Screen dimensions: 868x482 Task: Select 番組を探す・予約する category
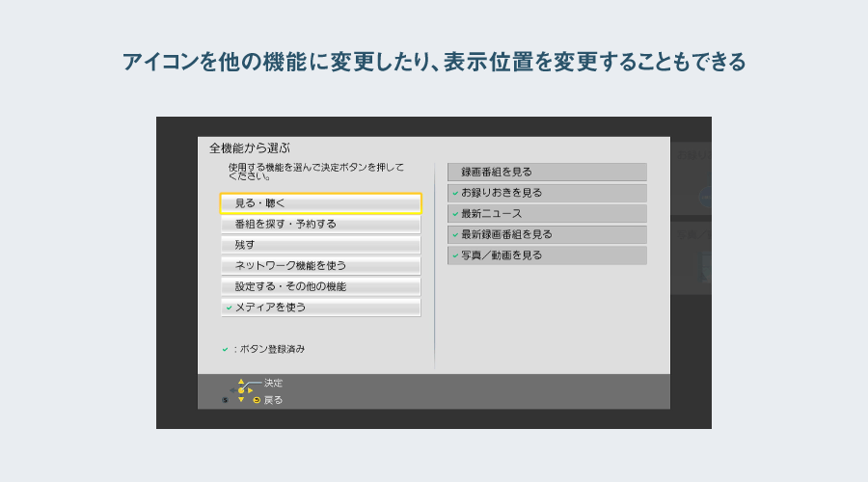click(320, 224)
